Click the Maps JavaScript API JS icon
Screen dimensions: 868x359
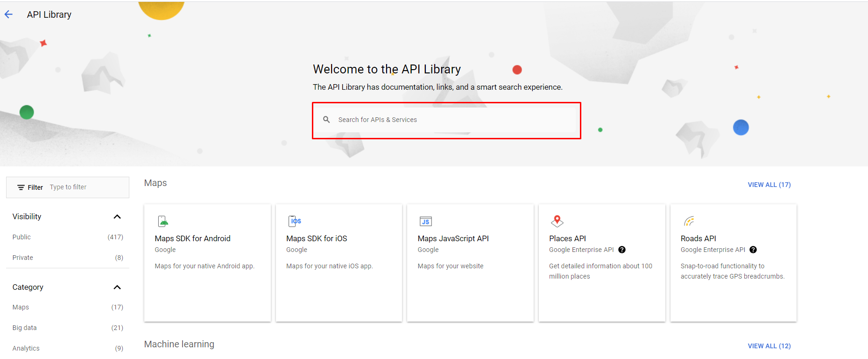[x=425, y=222]
